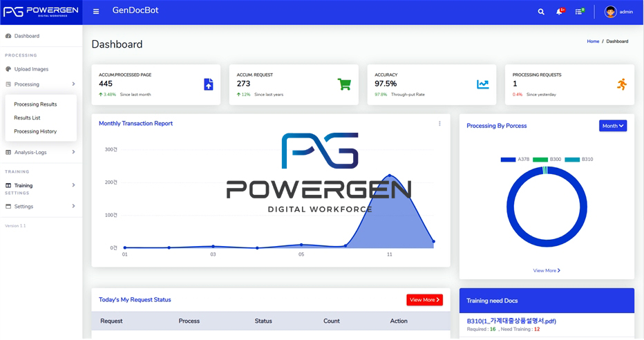This screenshot has width=644, height=340.
Task: Open B310 pdf training document link
Action: click(511, 321)
